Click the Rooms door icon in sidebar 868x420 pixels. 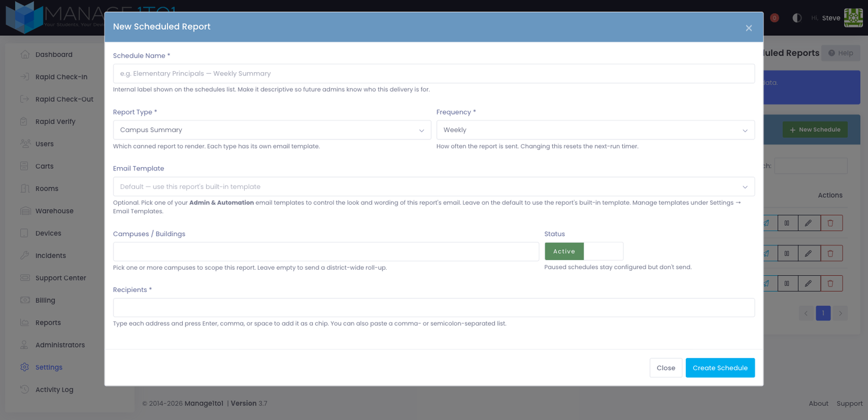click(25, 188)
